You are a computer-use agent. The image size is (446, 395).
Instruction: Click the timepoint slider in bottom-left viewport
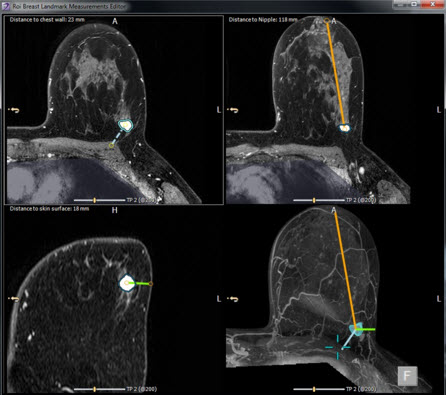[99, 389]
